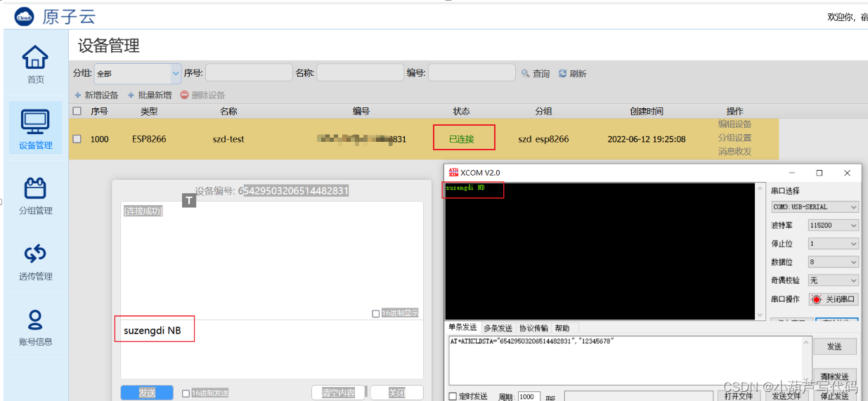Click the 清除发送 button in XCOM
This screenshot has width=868, height=401.
(834, 376)
